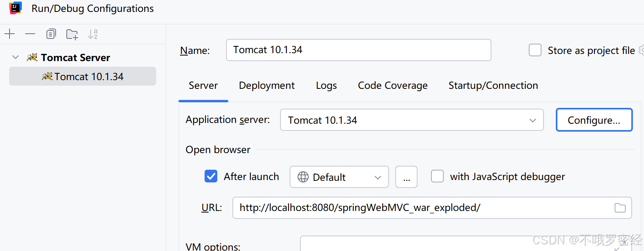
Task: Open the Default browser dropdown
Action: [x=339, y=177]
